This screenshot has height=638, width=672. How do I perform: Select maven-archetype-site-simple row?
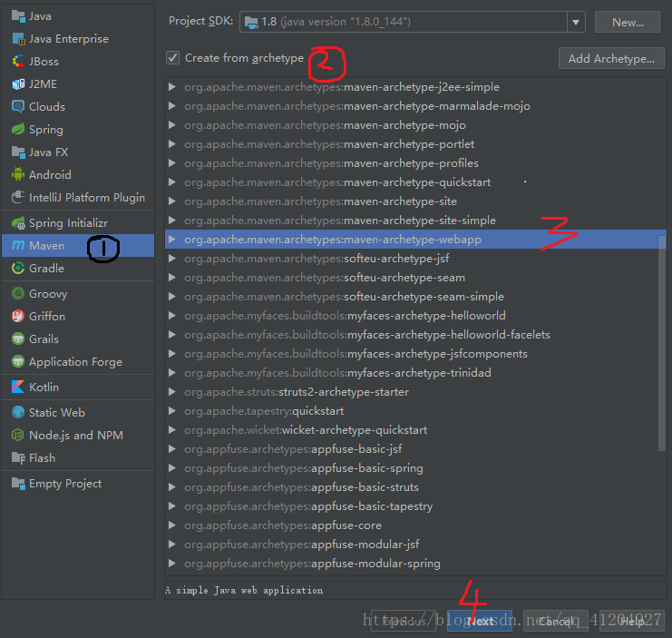(x=414, y=221)
